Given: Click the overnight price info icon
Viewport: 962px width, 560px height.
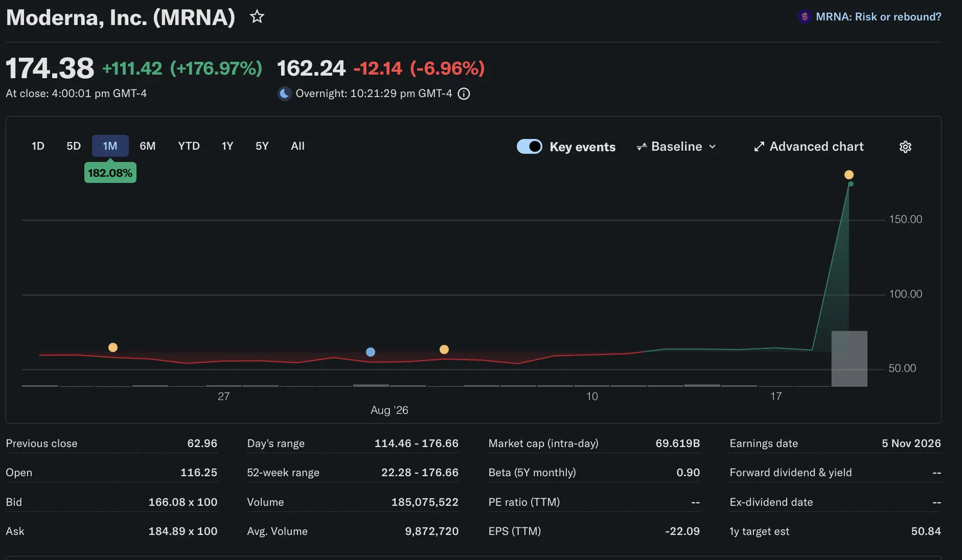Looking at the screenshot, I should pyautogui.click(x=464, y=94).
